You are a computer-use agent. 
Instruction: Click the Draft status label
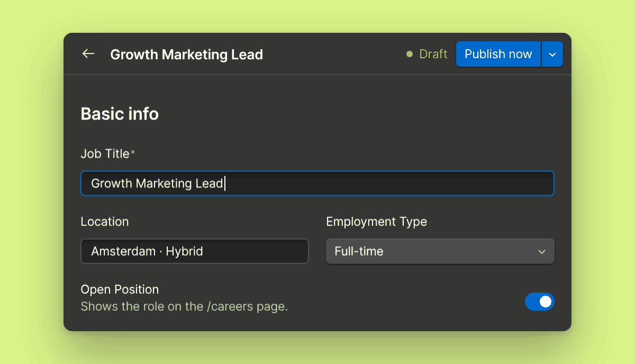(x=427, y=54)
